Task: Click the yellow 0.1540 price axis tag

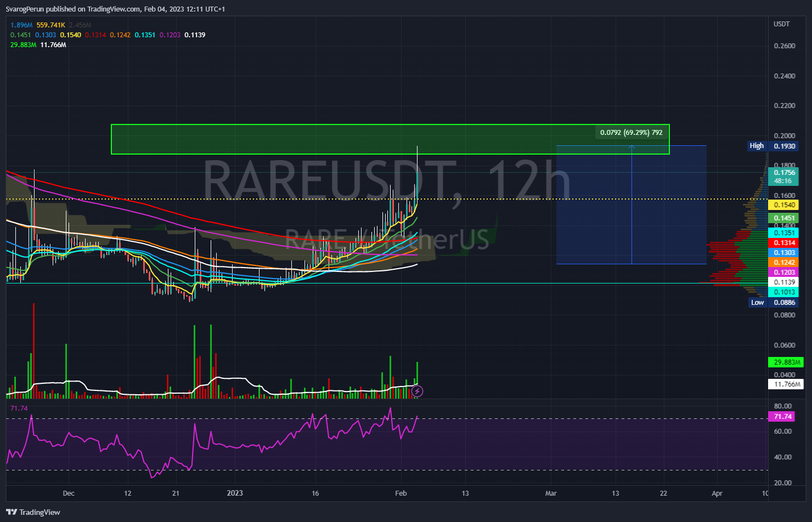Action: 783,205
